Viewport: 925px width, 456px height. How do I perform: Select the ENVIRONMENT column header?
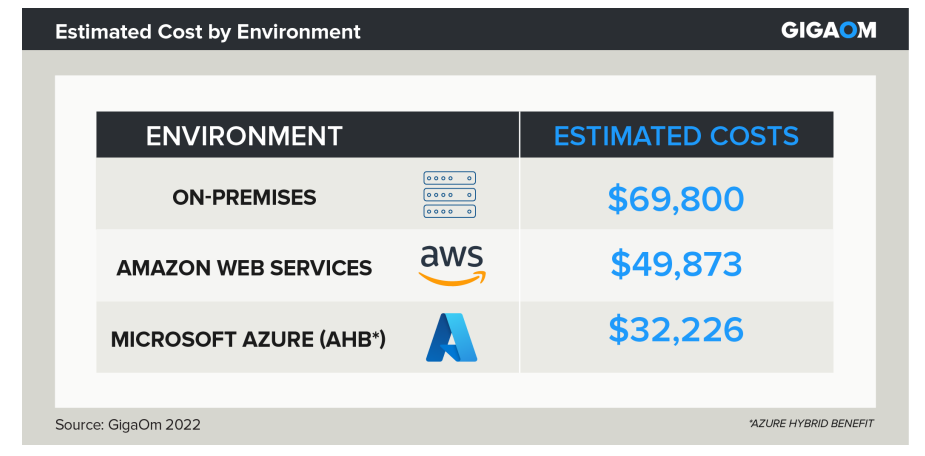click(244, 136)
